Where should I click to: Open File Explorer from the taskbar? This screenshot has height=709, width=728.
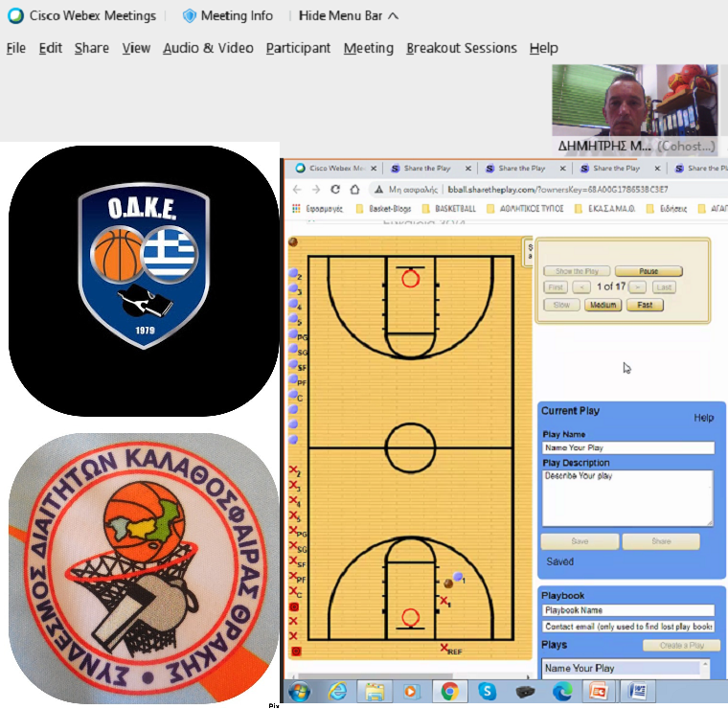click(x=375, y=692)
